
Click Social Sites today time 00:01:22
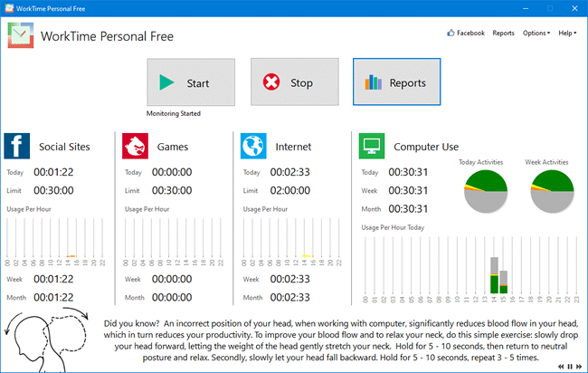(x=53, y=172)
